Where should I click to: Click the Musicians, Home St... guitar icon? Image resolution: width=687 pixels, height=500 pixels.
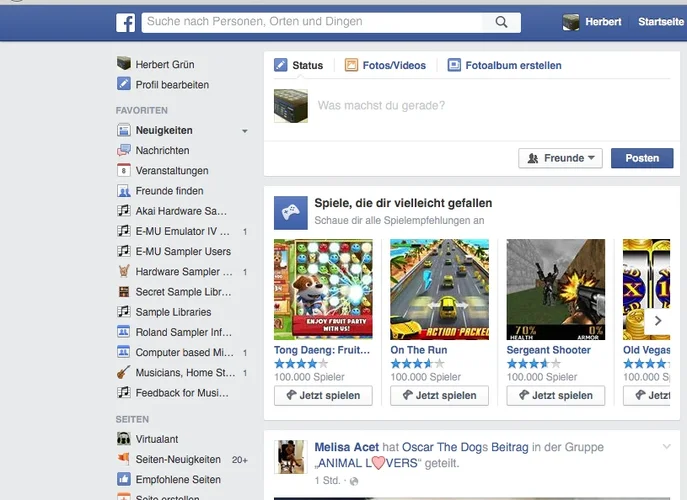coord(124,372)
